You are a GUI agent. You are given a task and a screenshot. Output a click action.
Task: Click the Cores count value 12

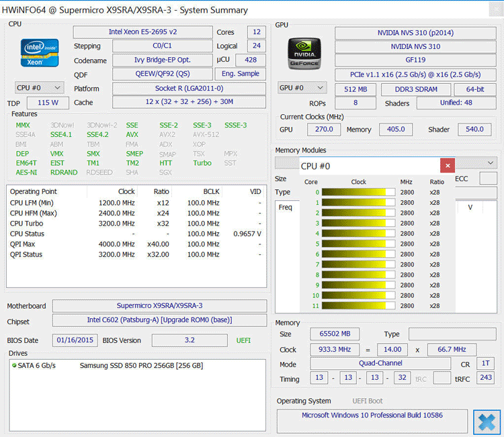(x=257, y=32)
